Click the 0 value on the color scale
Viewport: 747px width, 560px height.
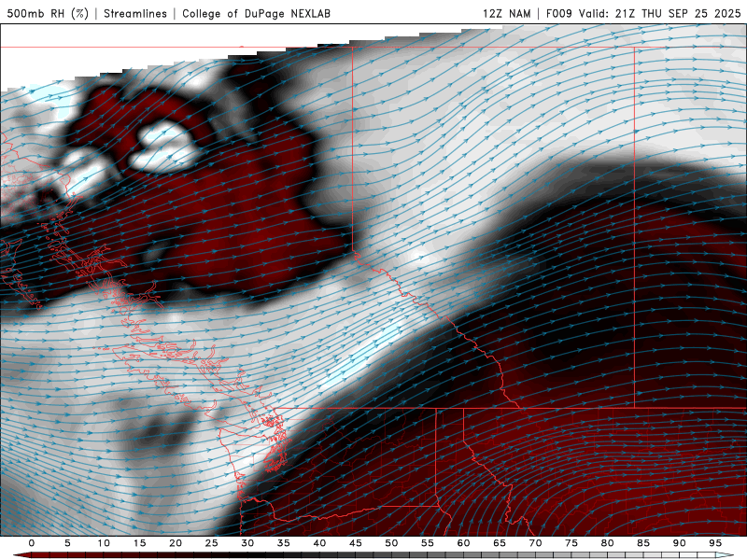(32, 543)
